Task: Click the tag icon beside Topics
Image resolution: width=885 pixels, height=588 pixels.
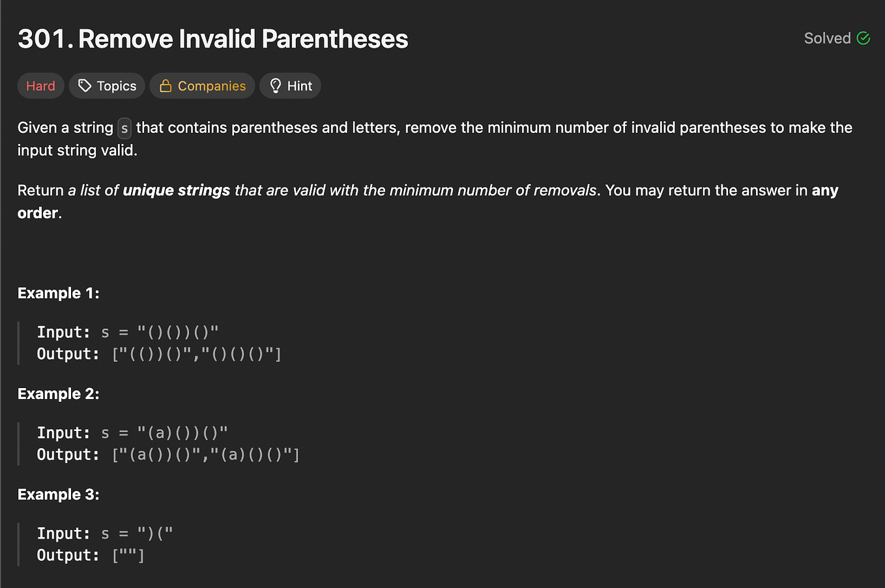Action: pos(85,86)
